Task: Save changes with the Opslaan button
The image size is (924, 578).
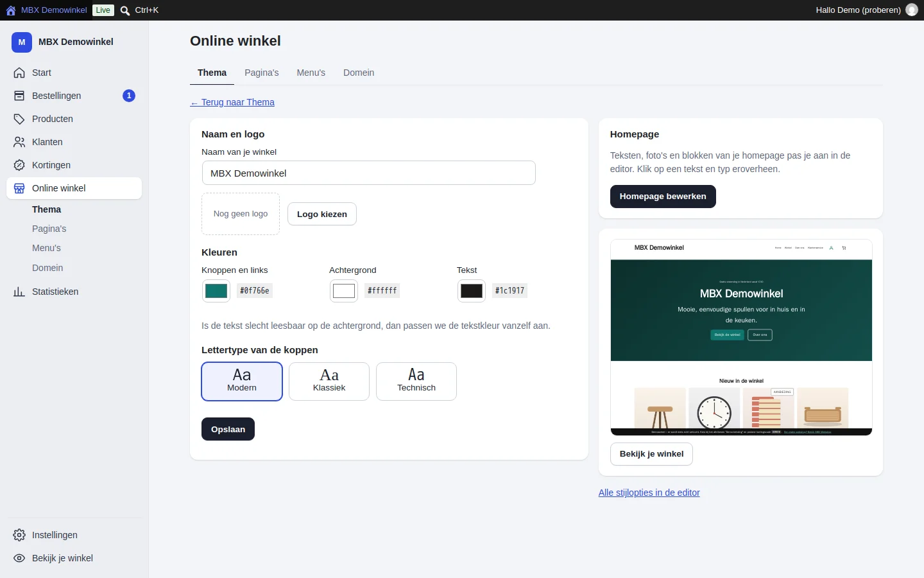Action: pos(228,429)
